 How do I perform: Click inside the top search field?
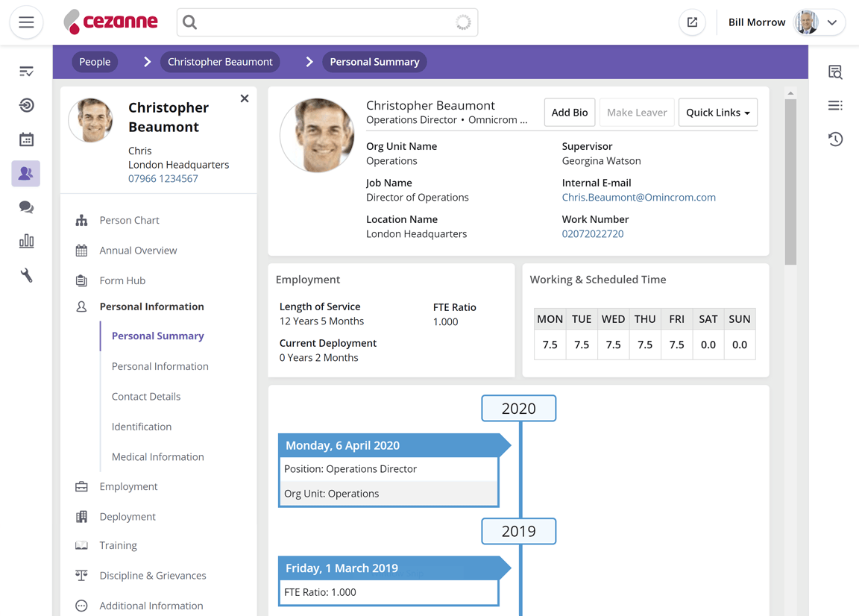[321, 22]
